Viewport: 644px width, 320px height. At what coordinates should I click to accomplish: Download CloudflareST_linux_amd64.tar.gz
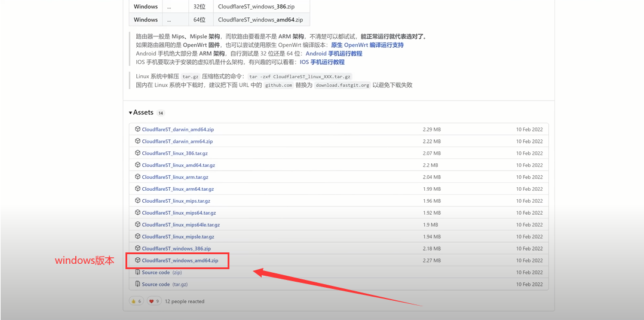click(x=178, y=165)
